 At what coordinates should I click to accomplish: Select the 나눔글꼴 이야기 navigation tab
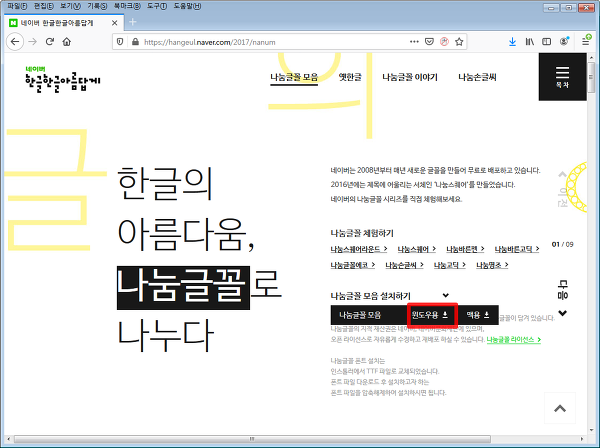[x=409, y=77]
